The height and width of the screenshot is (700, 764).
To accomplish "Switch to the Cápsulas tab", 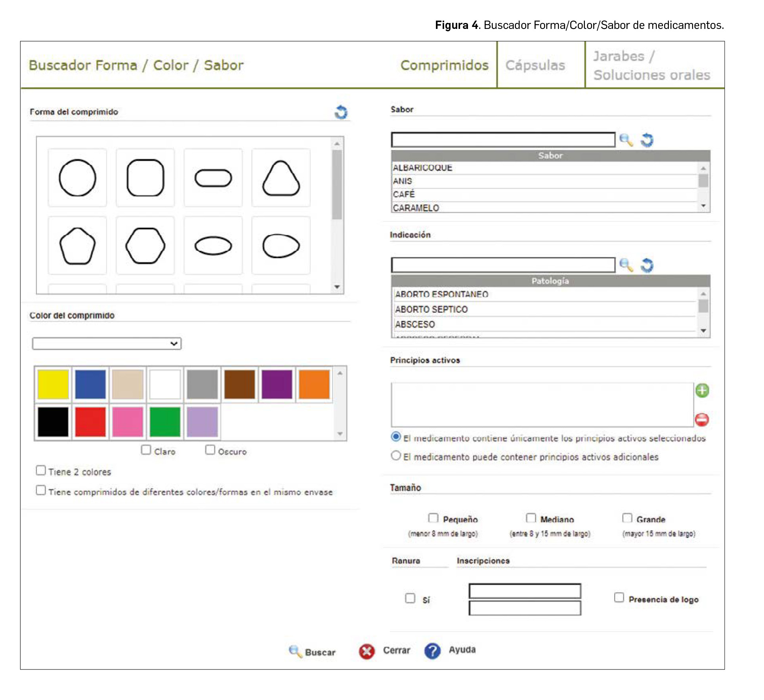I will point(535,65).
